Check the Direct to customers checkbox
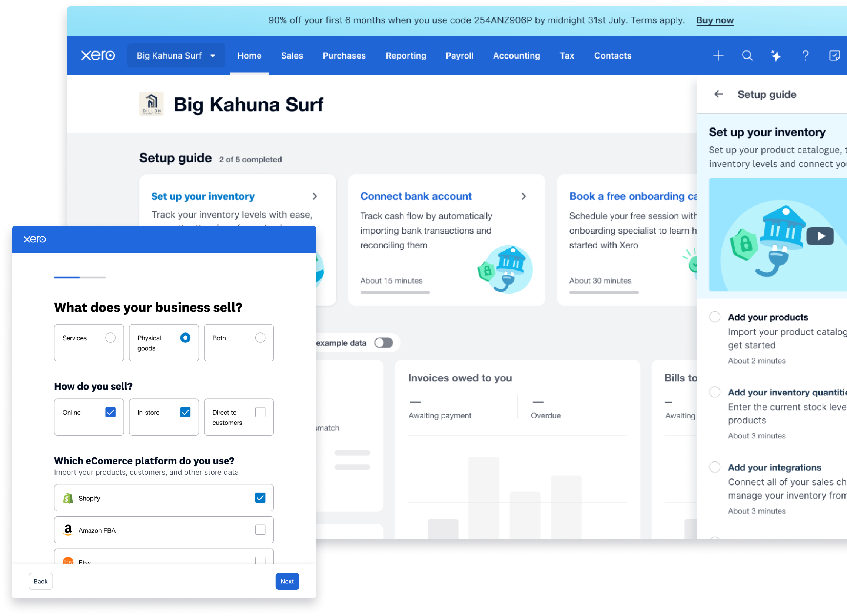 [260, 412]
